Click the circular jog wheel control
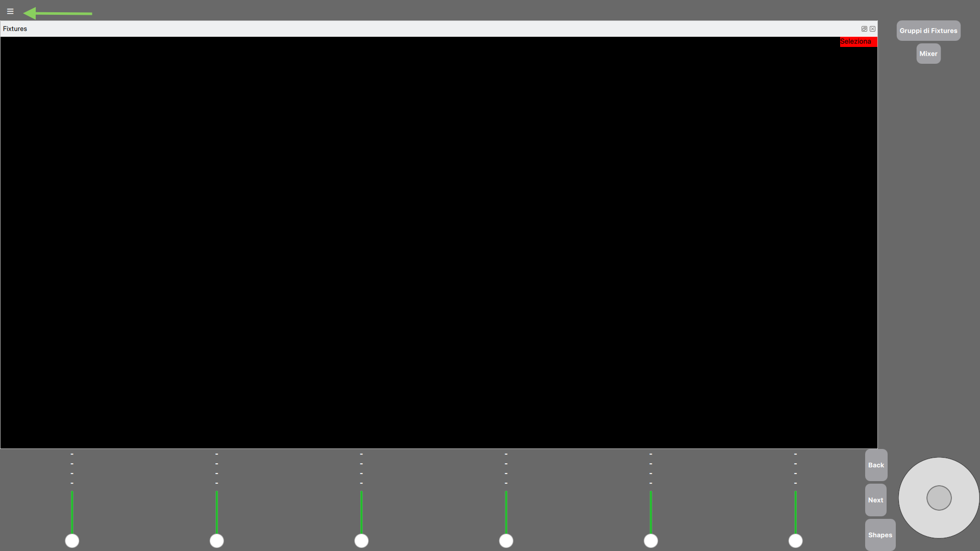980x551 pixels. click(x=938, y=498)
